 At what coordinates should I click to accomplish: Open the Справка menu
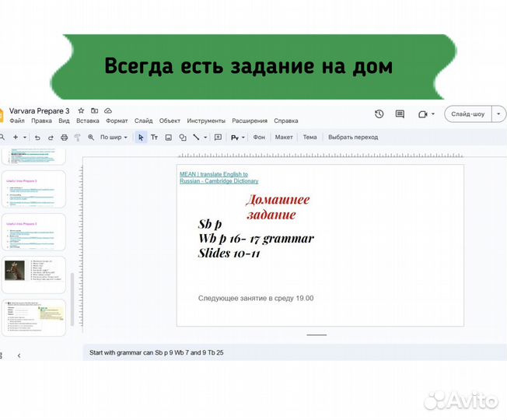tap(286, 121)
